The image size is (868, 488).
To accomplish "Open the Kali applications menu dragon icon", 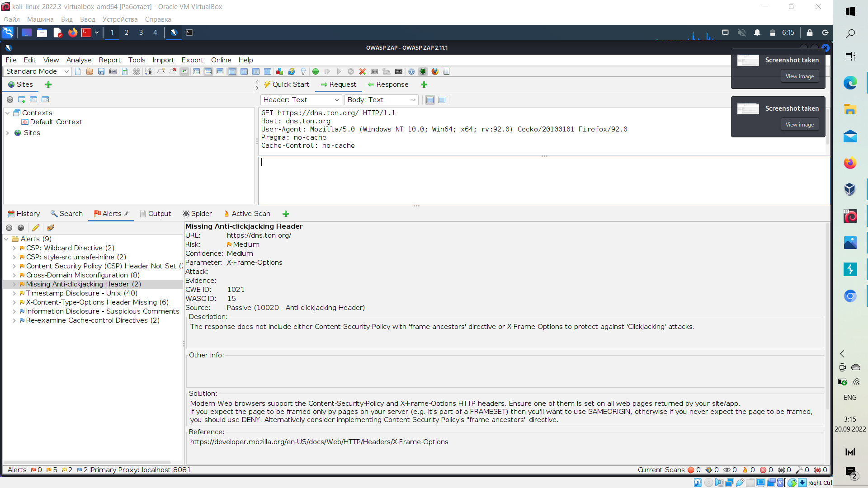I will 8,33.
